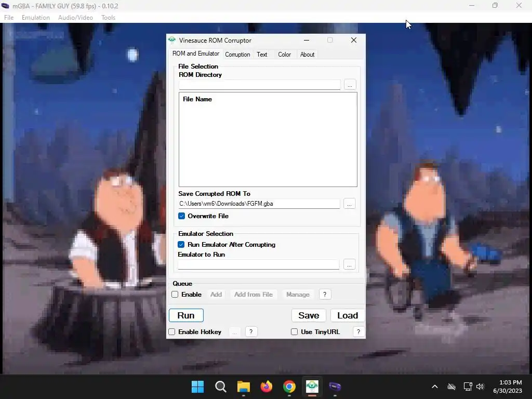532x399 pixels.
Task: Open Windows Start menu
Action: coord(197,387)
